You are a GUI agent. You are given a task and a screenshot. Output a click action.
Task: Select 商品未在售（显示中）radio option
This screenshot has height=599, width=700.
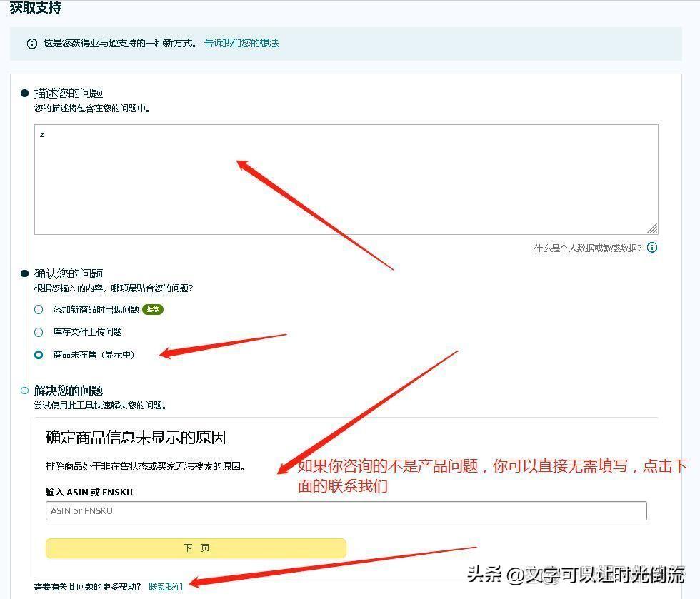click(x=39, y=354)
